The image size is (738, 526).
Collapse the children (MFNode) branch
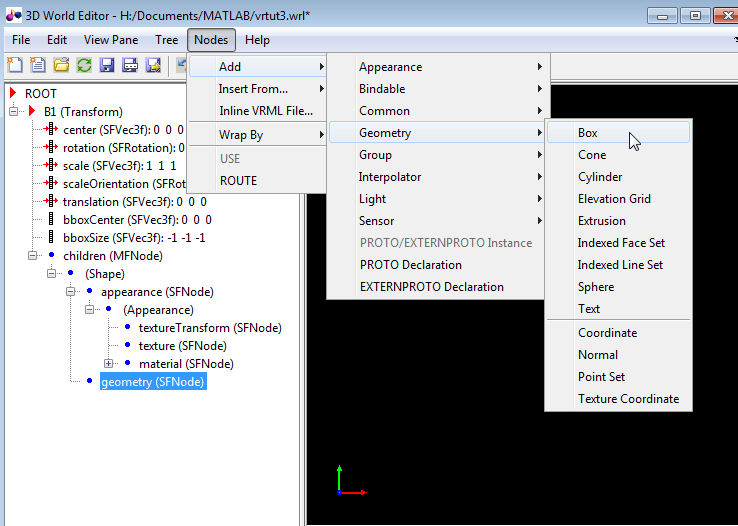click(x=32, y=255)
